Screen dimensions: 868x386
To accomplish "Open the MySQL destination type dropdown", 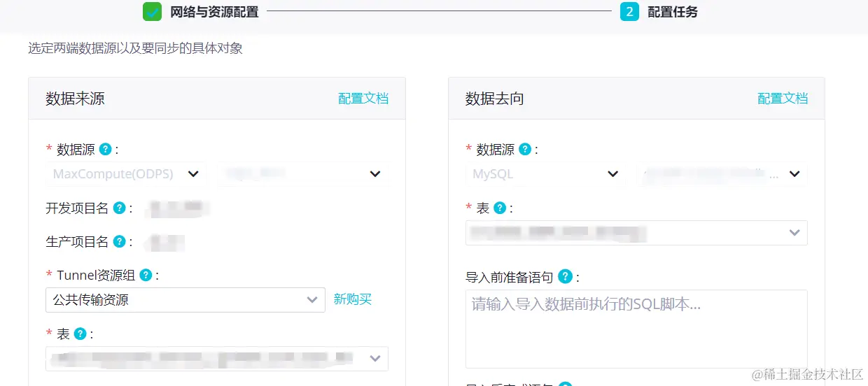I will point(545,174).
